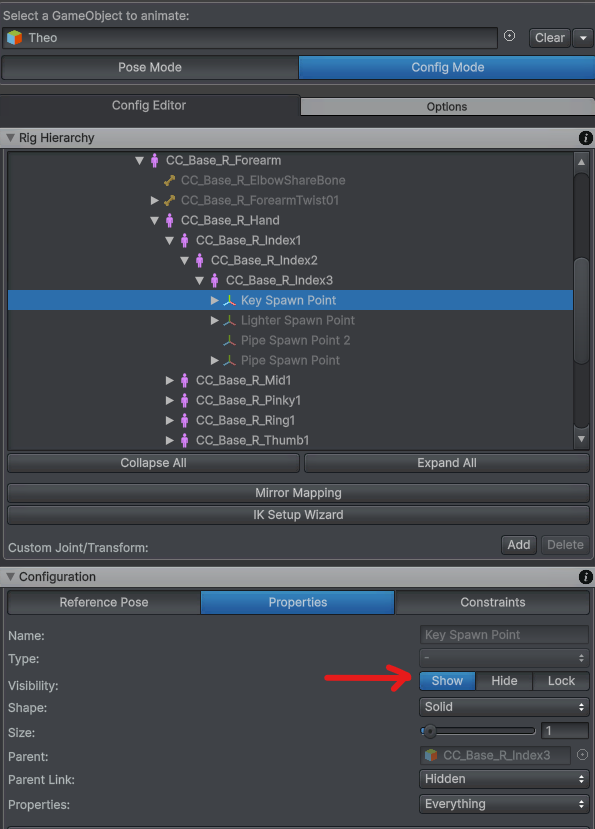Click the Rig Hierarchy info icon
Image resolution: width=595 pixels, height=829 pixels.
coord(585,138)
